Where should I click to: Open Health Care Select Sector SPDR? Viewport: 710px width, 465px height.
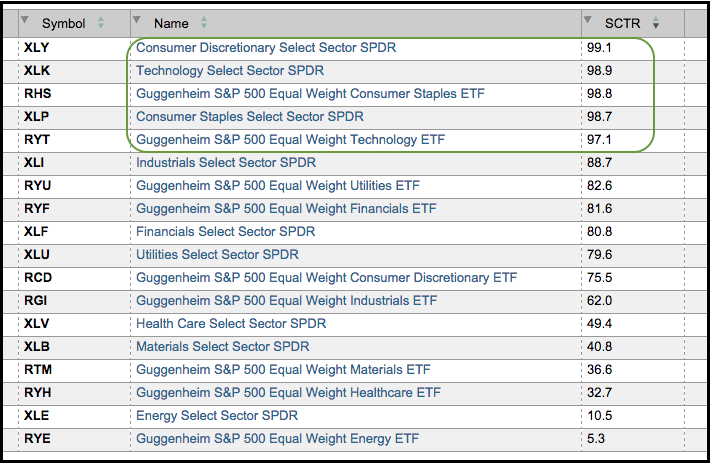231,324
